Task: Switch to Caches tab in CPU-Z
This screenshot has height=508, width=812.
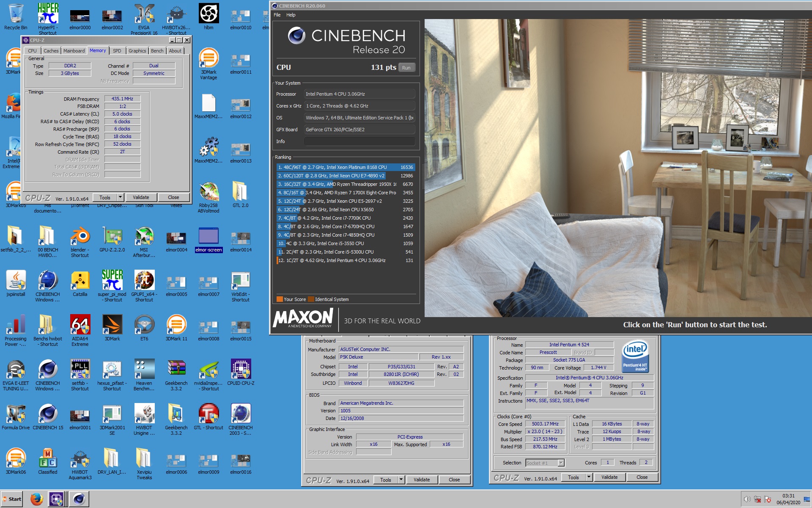Action: (51, 51)
